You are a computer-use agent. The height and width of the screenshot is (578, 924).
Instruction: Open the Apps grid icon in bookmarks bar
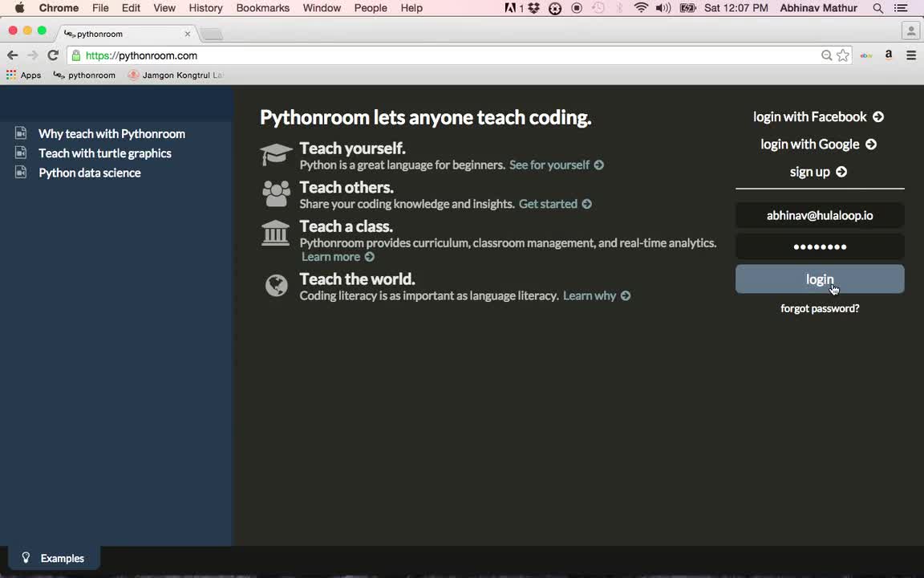coord(11,75)
